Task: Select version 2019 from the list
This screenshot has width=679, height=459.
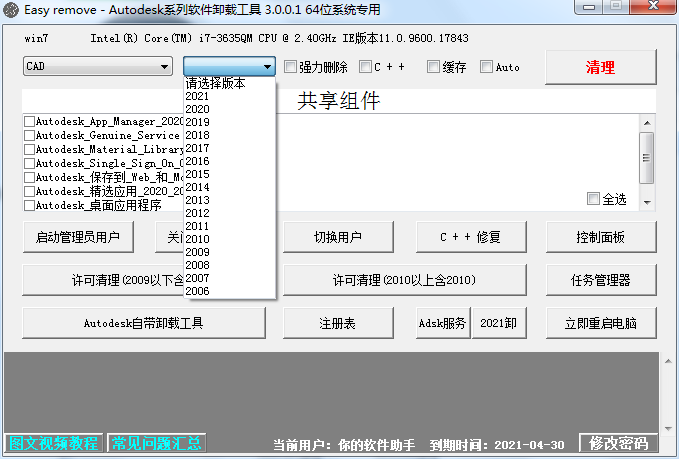Action: [230, 122]
